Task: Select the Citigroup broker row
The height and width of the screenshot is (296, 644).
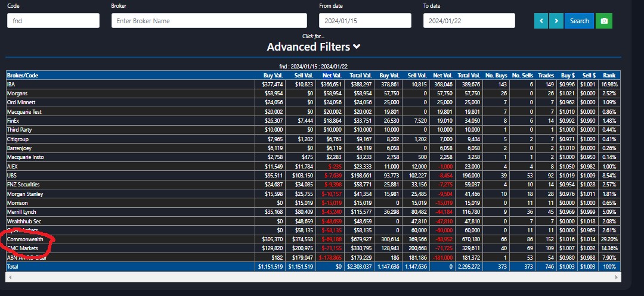Action: [313, 139]
